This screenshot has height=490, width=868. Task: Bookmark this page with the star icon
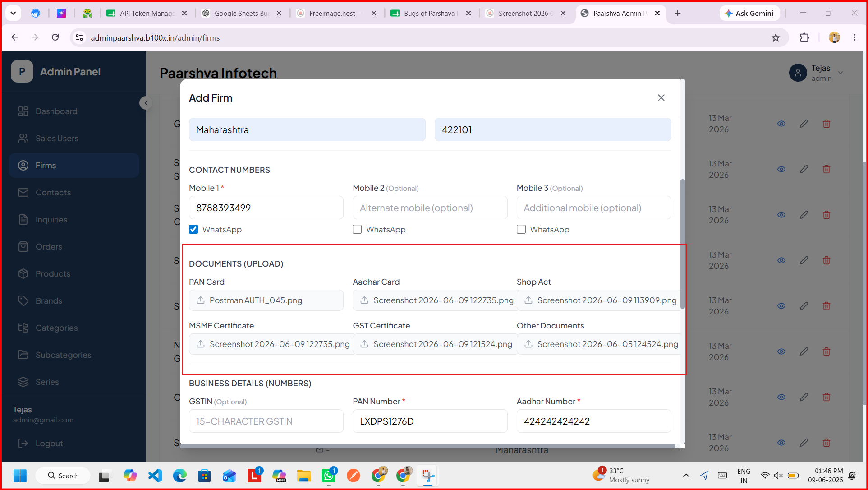(776, 37)
